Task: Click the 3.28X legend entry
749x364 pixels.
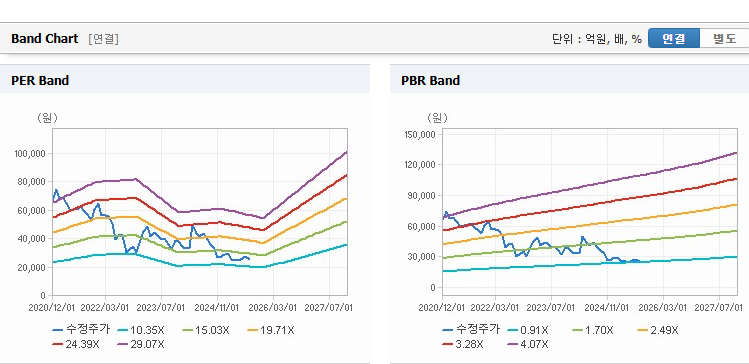Action: pyautogui.click(x=463, y=344)
